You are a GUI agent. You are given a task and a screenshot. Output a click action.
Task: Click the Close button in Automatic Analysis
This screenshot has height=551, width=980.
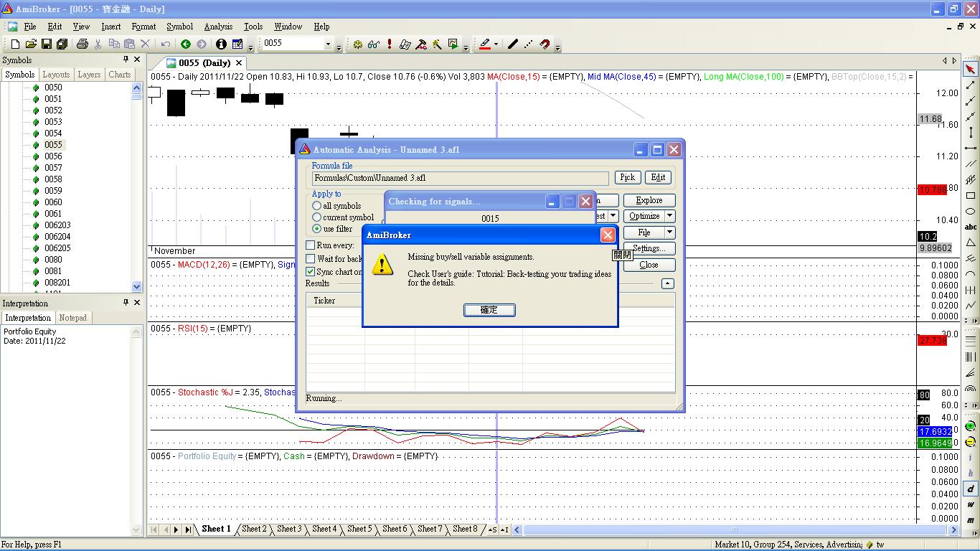[649, 265]
